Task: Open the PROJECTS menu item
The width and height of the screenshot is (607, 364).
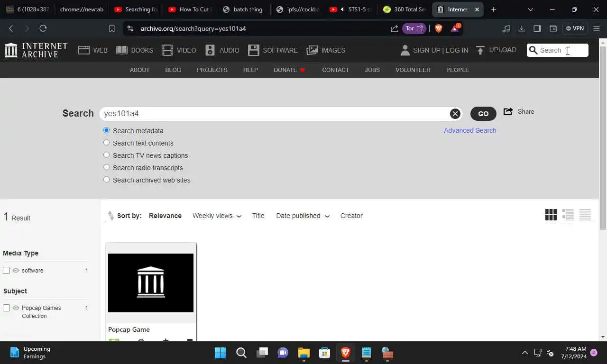Action: (212, 70)
